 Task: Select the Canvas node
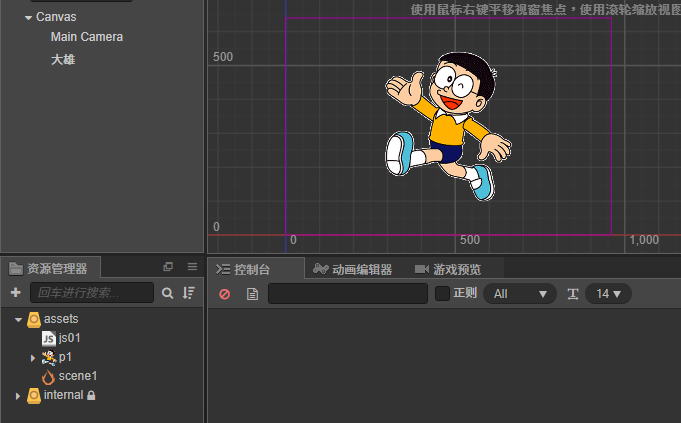56,17
